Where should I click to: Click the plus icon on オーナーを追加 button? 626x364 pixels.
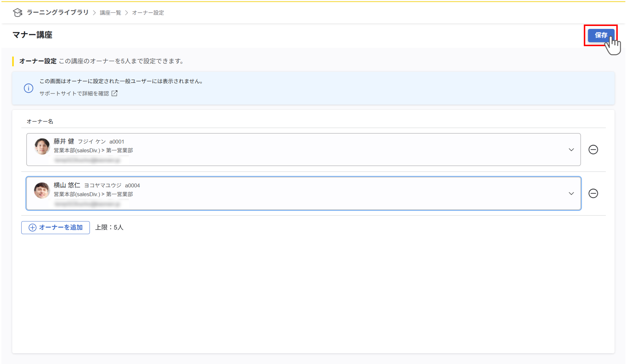click(32, 228)
